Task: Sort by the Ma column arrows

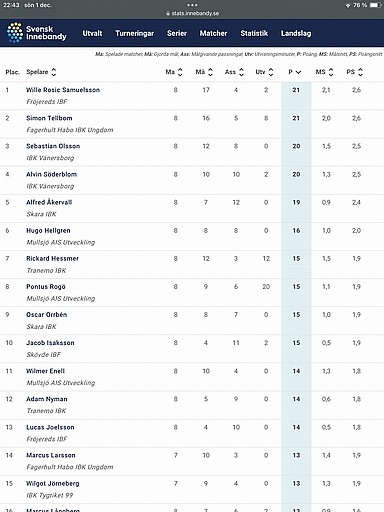Action: tap(180, 72)
